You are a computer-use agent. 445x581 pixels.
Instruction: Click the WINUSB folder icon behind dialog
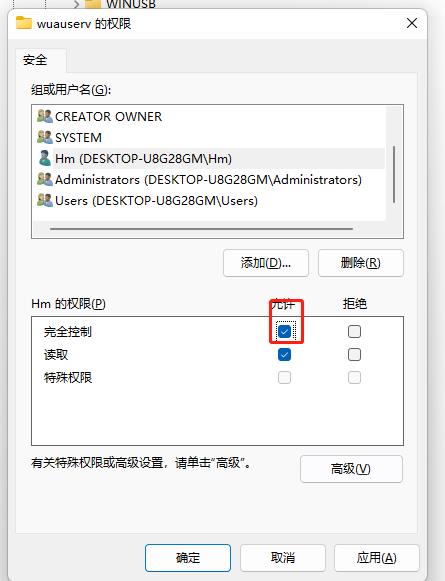(x=93, y=4)
